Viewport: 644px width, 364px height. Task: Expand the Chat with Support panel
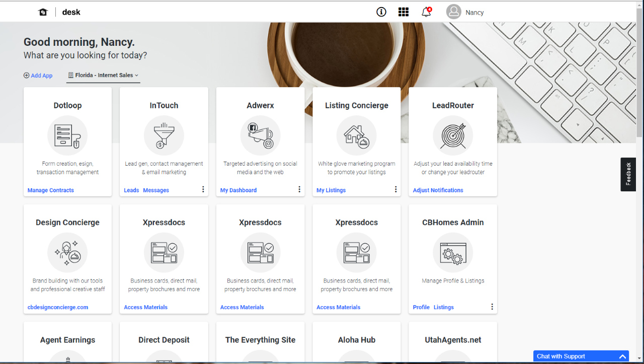(x=622, y=356)
